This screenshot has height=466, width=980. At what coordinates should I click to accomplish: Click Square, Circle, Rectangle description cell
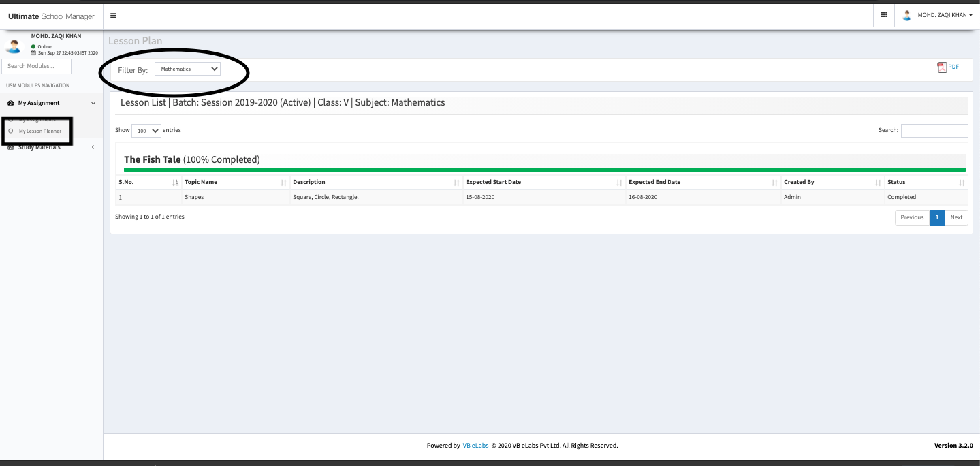point(377,197)
